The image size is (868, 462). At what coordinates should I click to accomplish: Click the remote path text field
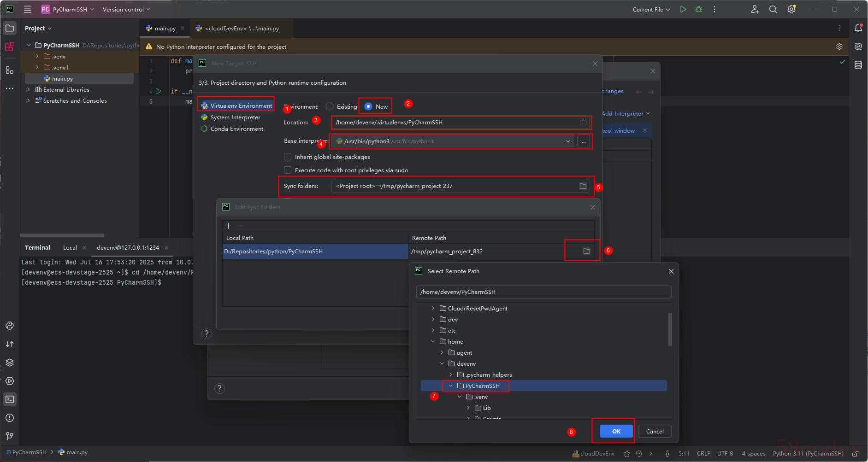[x=543, y=292]
